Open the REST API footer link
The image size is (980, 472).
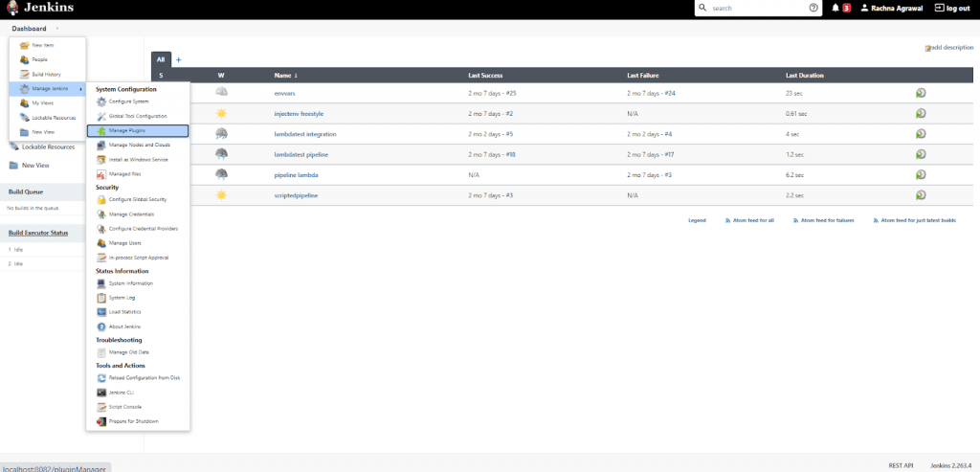901,465
